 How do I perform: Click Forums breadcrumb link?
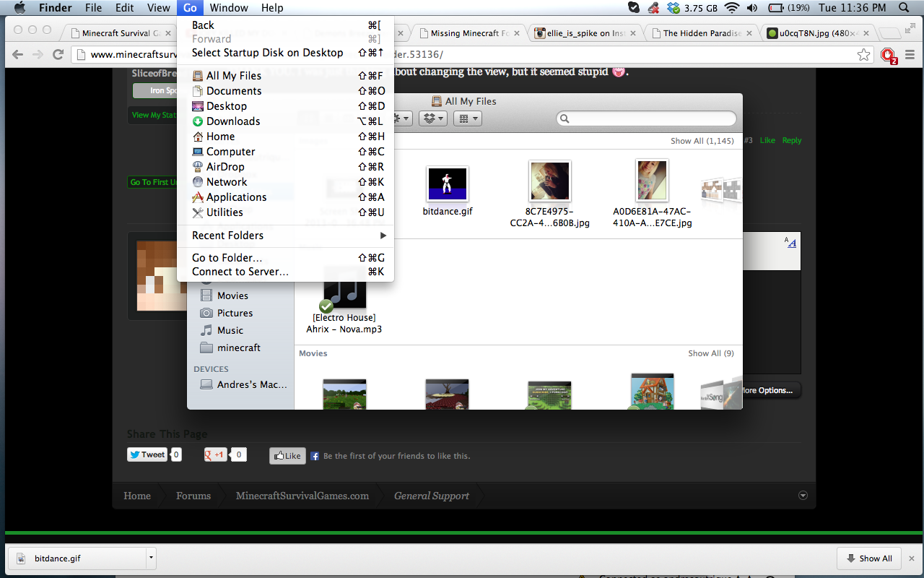pos(193,496)
